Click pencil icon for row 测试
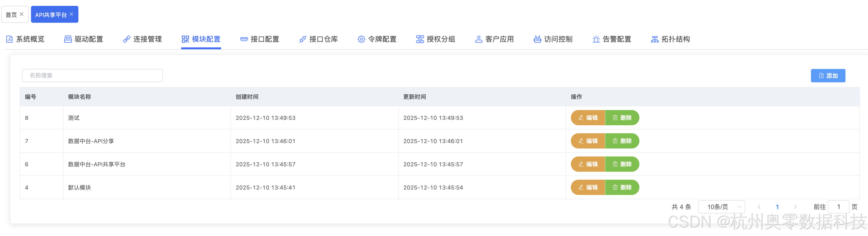Screen dimensions: 868x236 coord(581,118)
